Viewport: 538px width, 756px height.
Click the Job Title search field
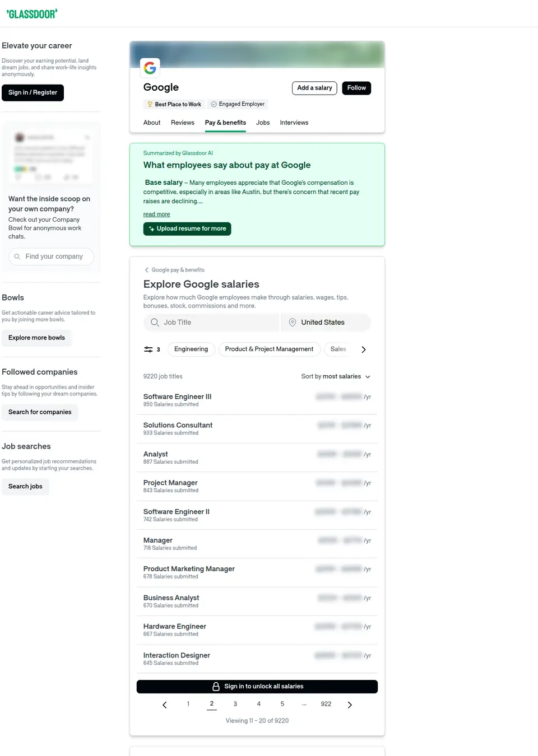point(211,323)
